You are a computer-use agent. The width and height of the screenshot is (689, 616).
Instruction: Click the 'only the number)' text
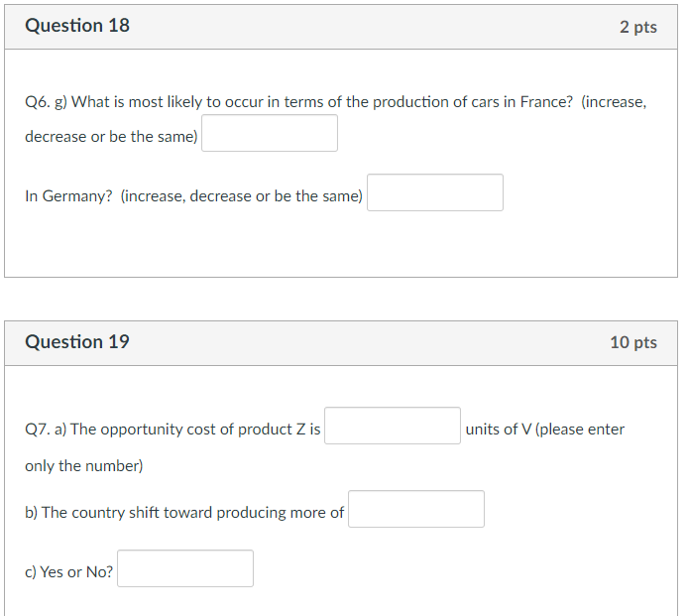84,466
